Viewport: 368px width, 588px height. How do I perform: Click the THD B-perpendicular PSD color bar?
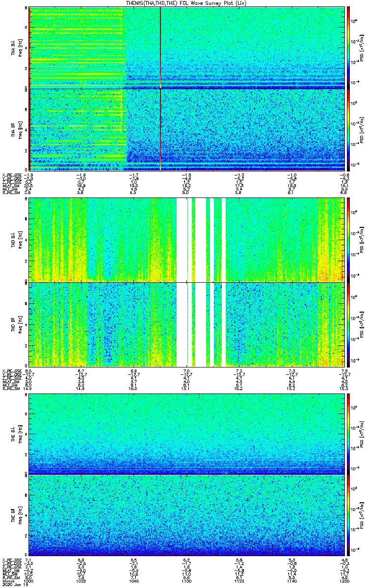tap(348, 239)
